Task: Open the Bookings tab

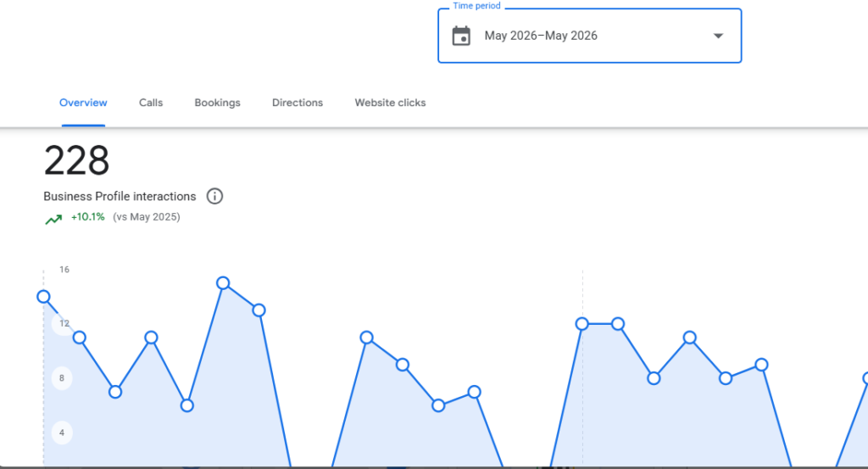Action: click(218, 103)
